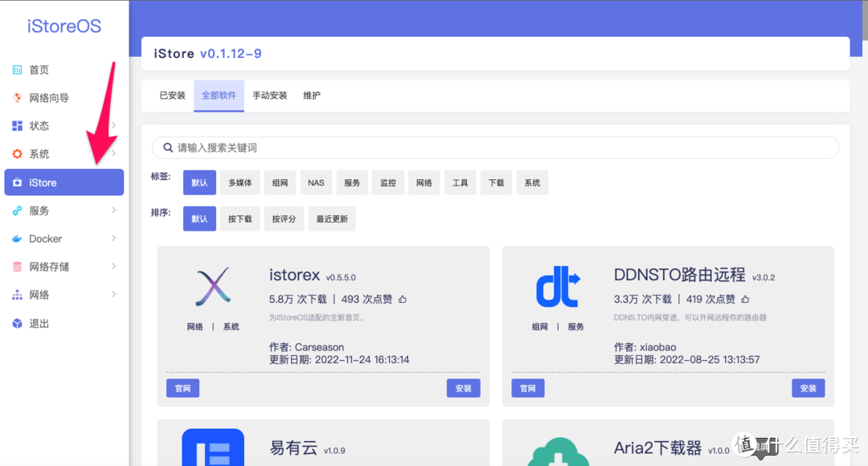Screen dimensions: 868x466
Task: Sort apps by 按下载 download count
Action: pos(240,219)
